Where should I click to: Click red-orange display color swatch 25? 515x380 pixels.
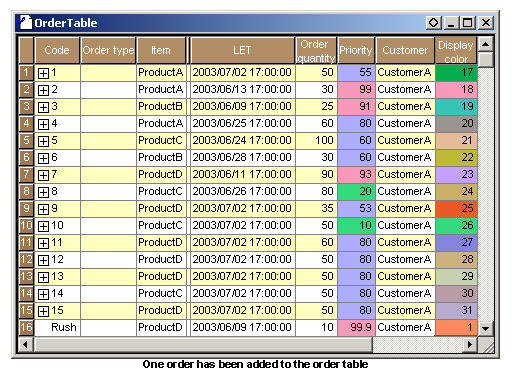(x=456, y=208)
